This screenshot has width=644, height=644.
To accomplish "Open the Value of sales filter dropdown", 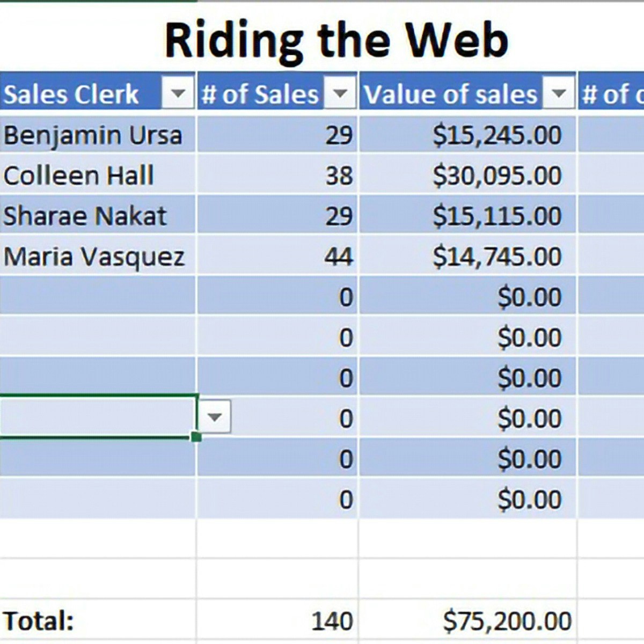I will 559,94.
